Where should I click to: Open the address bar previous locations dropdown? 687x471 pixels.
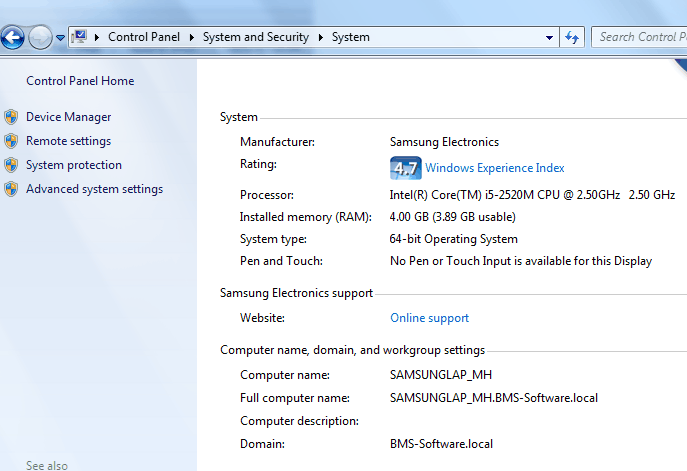pos(550,37)
